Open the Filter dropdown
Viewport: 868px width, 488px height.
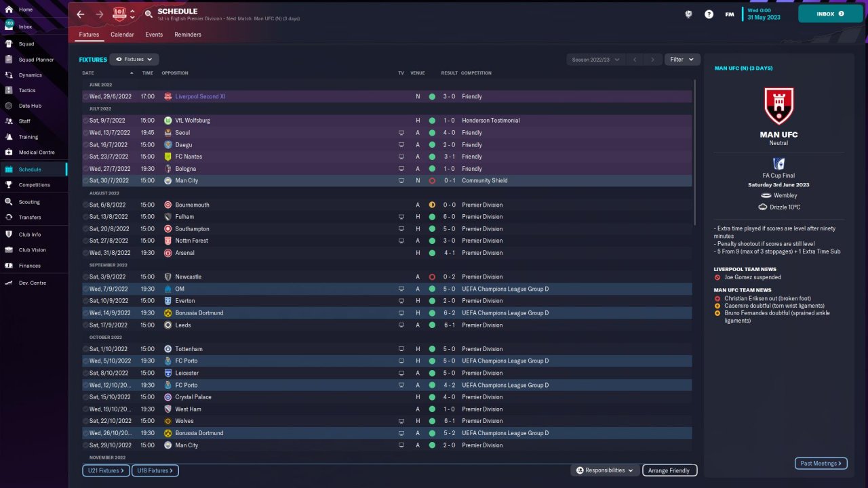(x=682, y=60)
